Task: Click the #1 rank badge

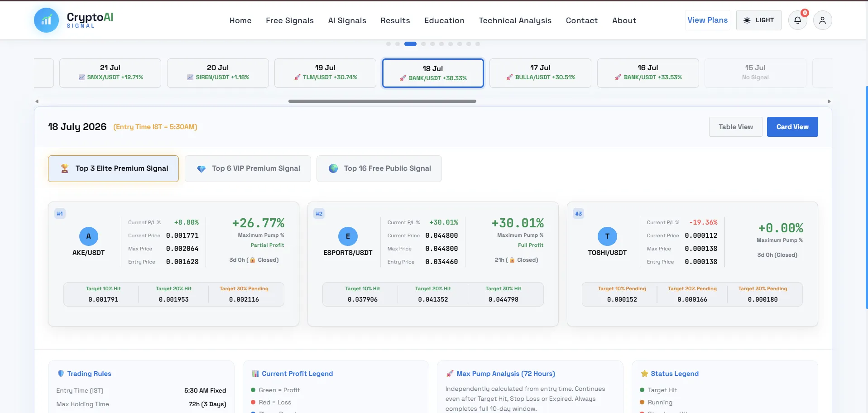Action: coord(60,214)
